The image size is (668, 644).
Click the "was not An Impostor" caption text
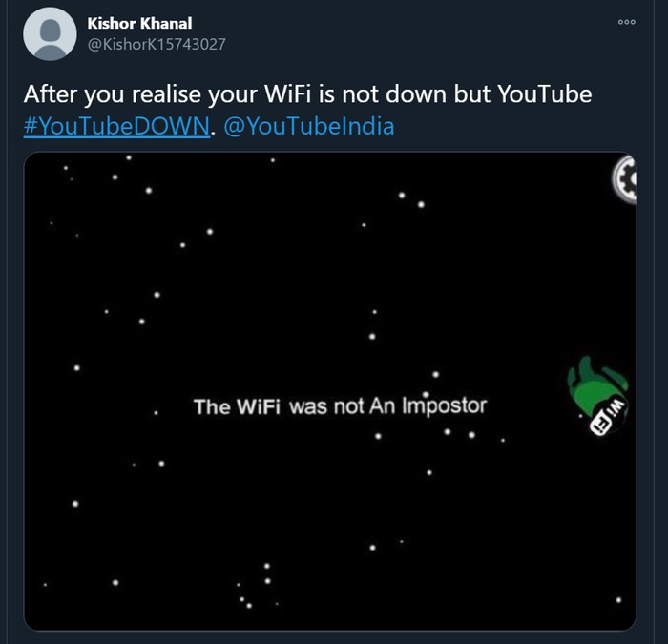[387, 406]
